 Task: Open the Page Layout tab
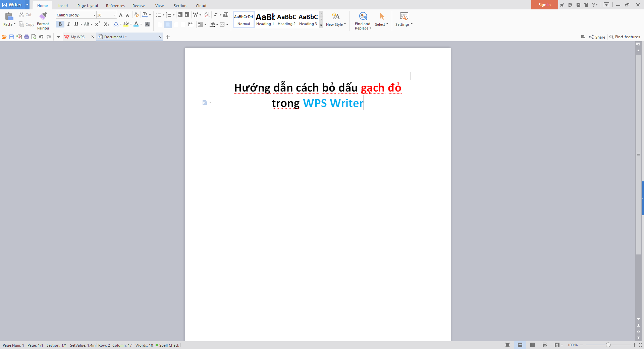coord(88,6)
